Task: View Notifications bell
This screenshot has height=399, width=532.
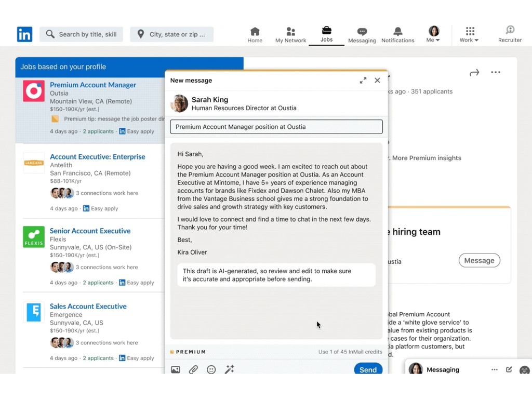Action: 397,35
